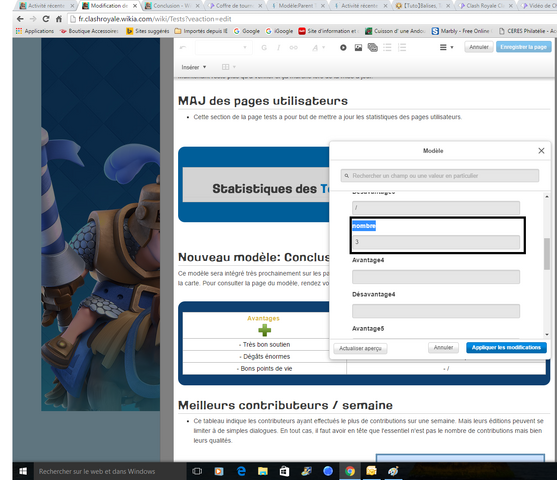Open Windows Start menu
The height and width of the screenshot is (480, 557).
pyautogui.click(x=23, y=471)
